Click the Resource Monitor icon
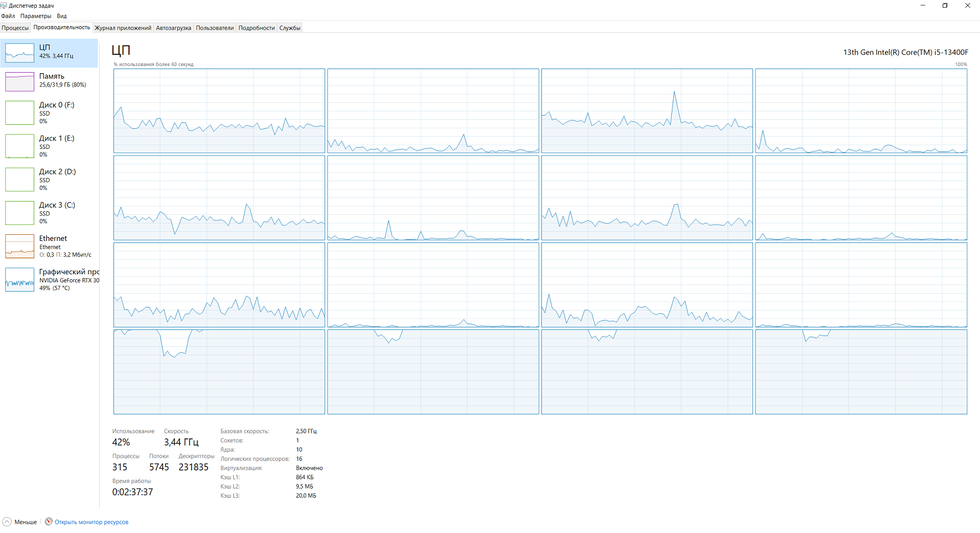 [49, 521]
